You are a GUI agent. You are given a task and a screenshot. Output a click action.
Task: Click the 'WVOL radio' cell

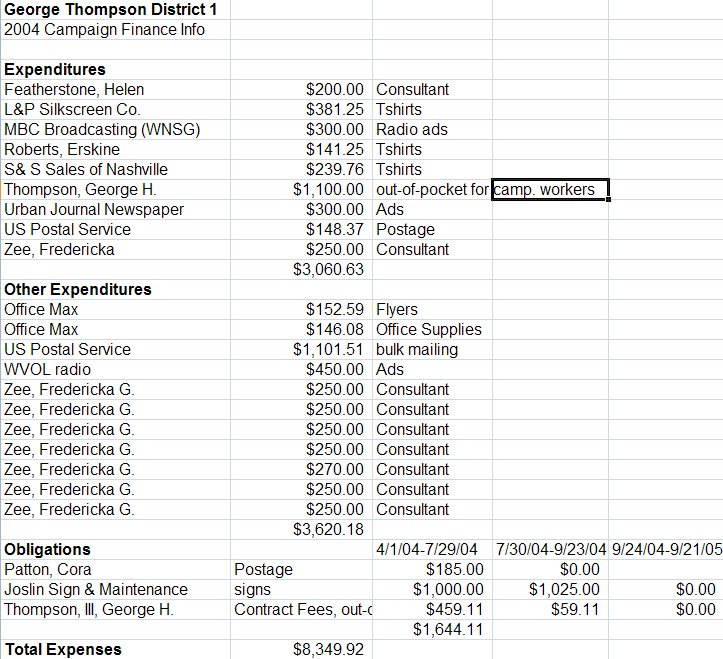point(115,369)
